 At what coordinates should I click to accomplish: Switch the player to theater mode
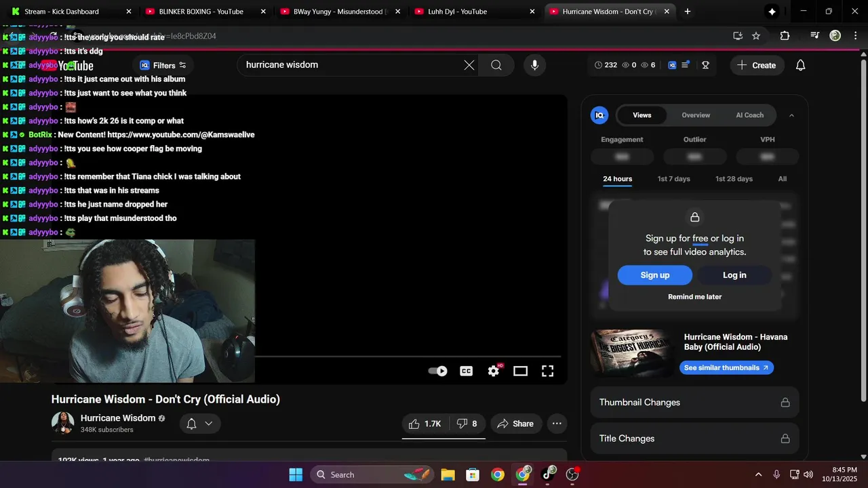[520, 371]
